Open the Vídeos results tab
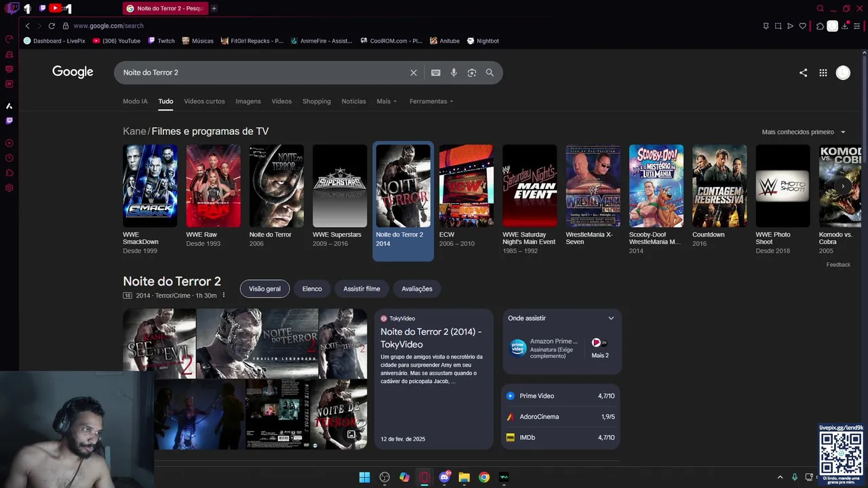This screenshot has width=868, height=488. [281, 101]
